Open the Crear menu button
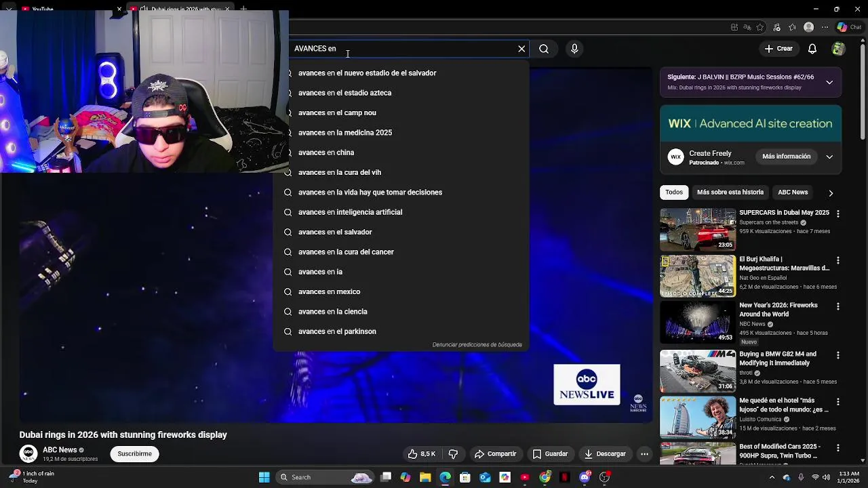This screenshot has height=488, width=868. [x=778, y=49]
